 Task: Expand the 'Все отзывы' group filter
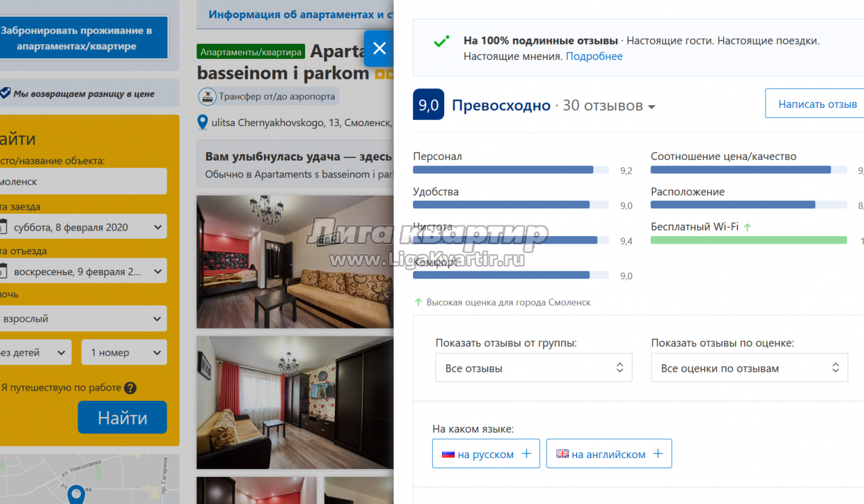[x=534, y=368]
